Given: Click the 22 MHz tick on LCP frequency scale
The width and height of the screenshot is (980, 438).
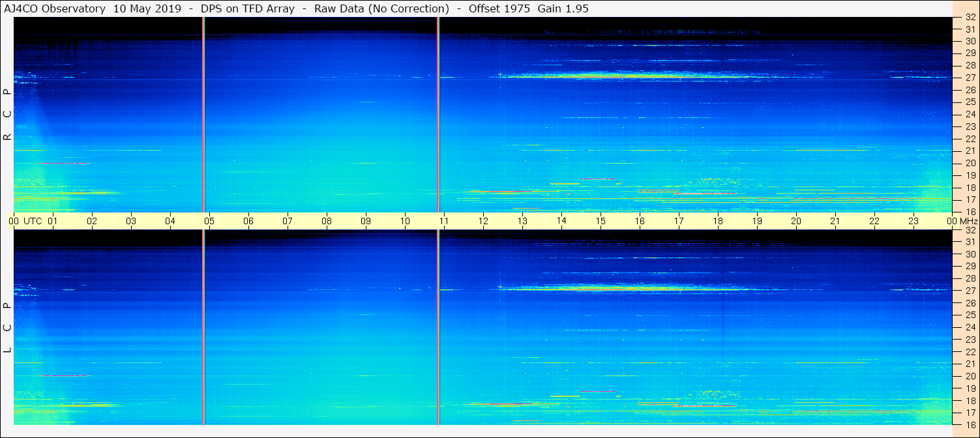Looking at the screenshot, I should 970,352.
